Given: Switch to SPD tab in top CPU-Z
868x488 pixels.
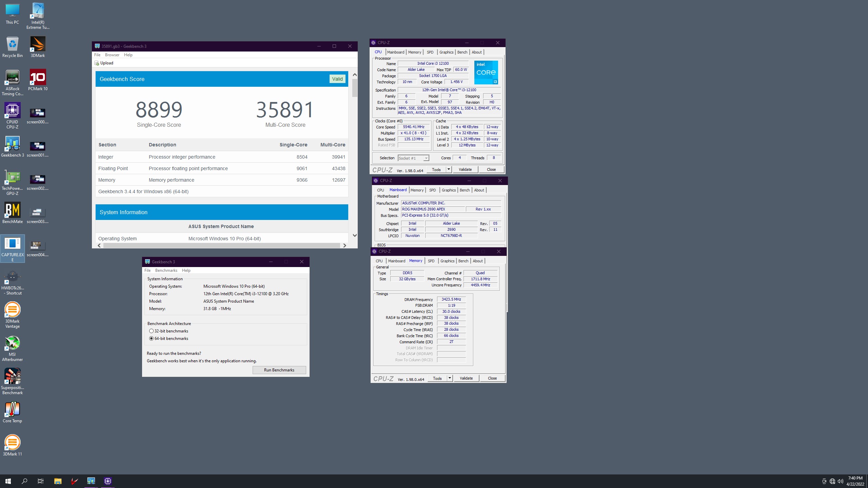Looking at the screenshot, I should coord(430,52).
